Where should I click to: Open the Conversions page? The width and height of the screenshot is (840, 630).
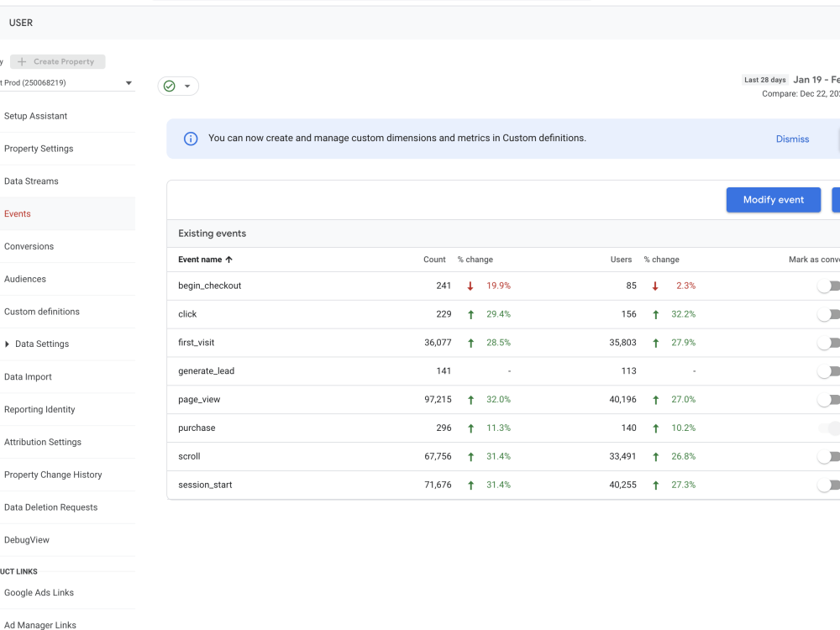pyautogui.click(x=29, y=246)
